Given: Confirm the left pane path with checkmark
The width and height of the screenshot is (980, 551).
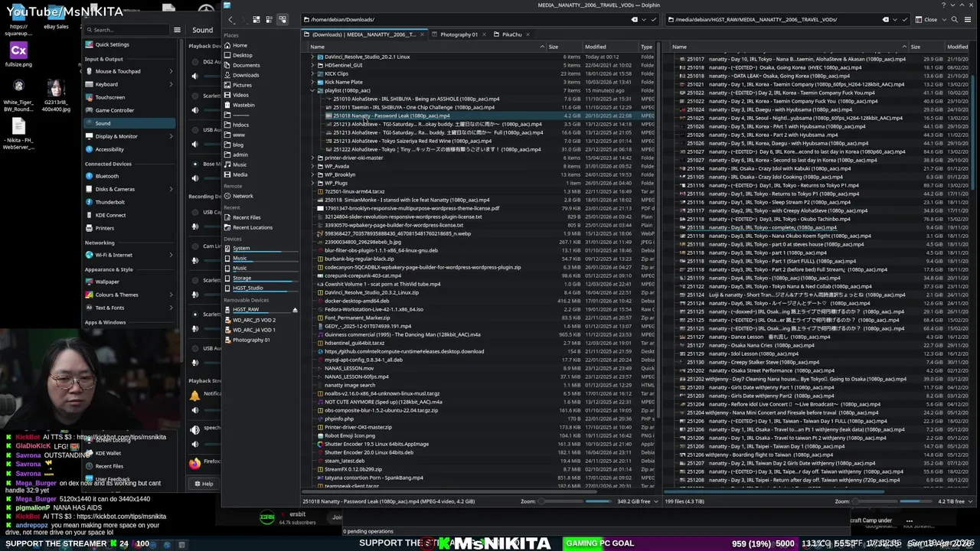Looking at the screenshot, I should [653, 19].
